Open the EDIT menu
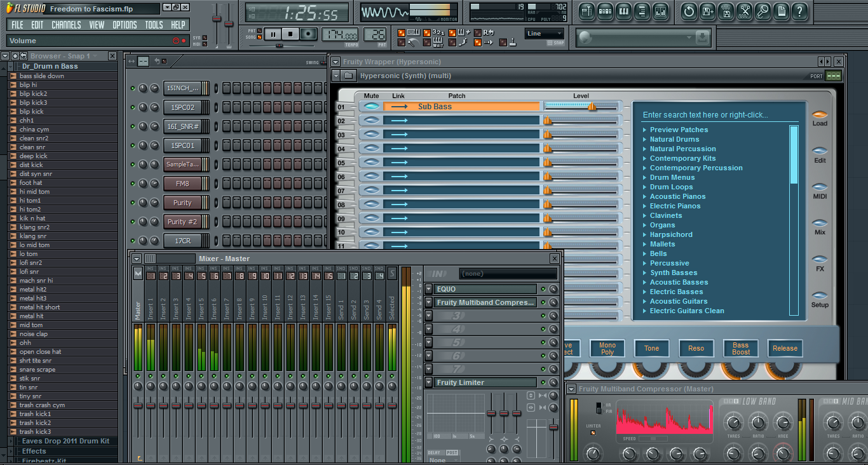 point(37,25)
